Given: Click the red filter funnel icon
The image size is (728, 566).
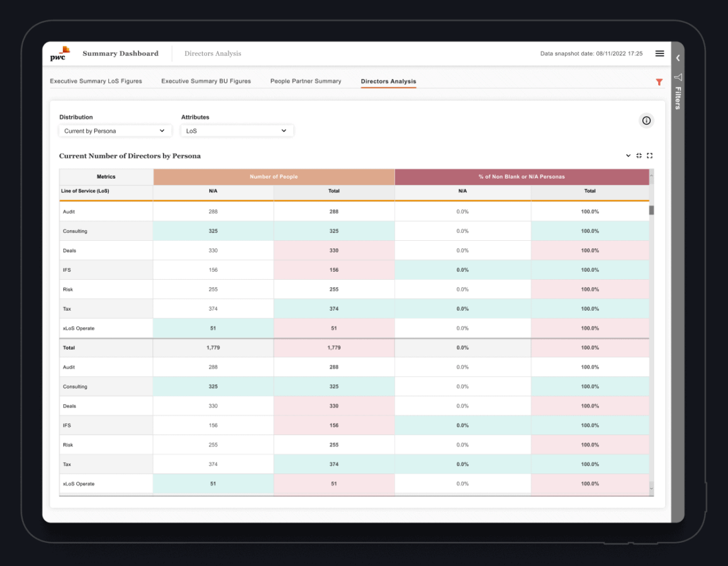Looking at the screenshot, I should click(x=659, y=82).
